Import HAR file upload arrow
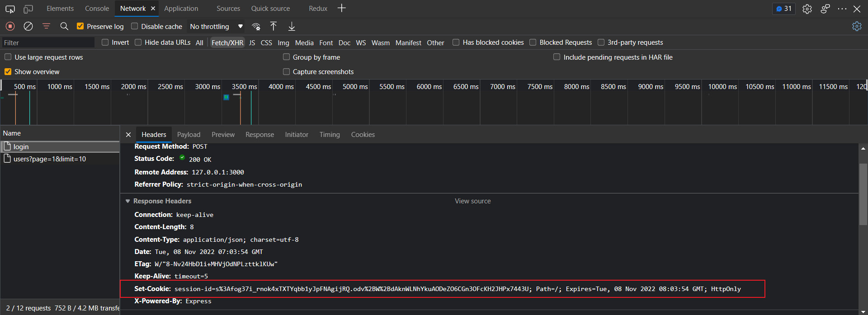 point(274,26)
